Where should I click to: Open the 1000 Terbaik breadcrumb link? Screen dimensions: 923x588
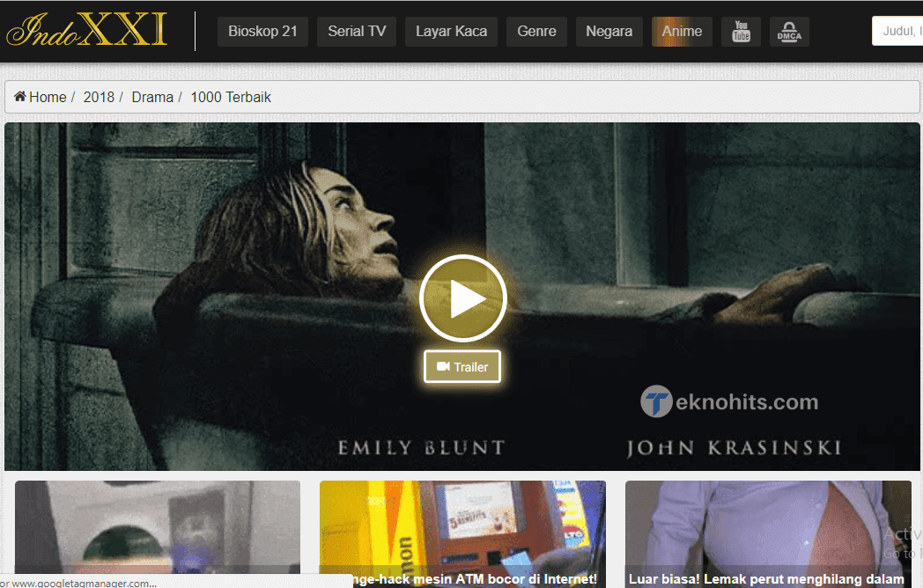click(x=231, y=97)
